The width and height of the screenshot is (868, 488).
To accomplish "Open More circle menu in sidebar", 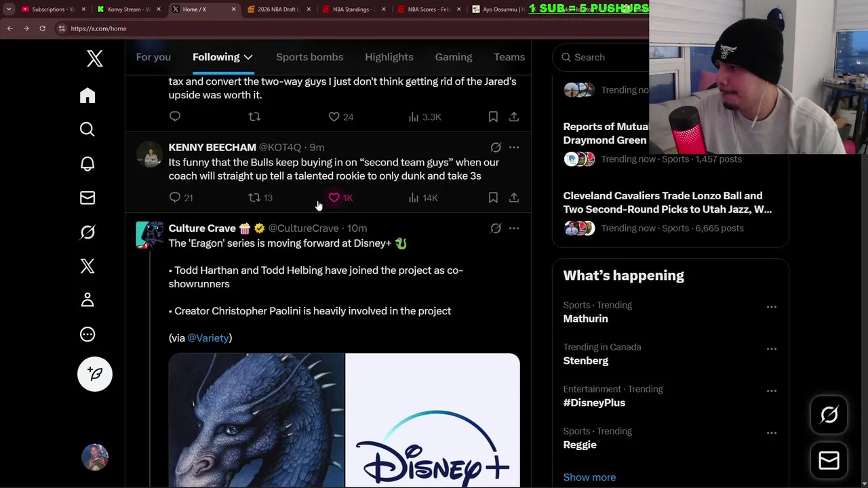I will [x=87, y=334].
